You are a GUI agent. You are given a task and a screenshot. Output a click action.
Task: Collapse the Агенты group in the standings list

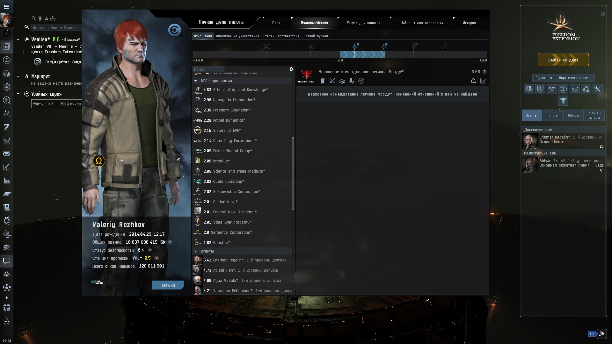[195, 251]
